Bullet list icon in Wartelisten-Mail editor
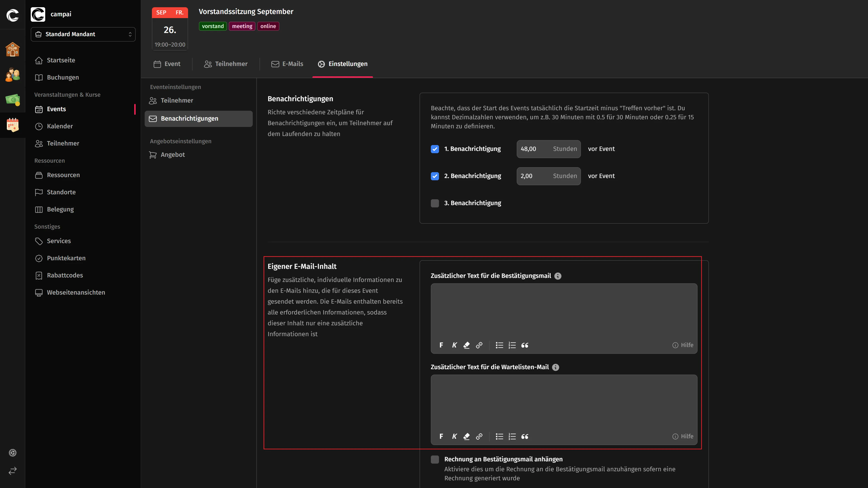The width and height of the screenshot is (868, 488). pyautogui.click(x=499, y=436)
